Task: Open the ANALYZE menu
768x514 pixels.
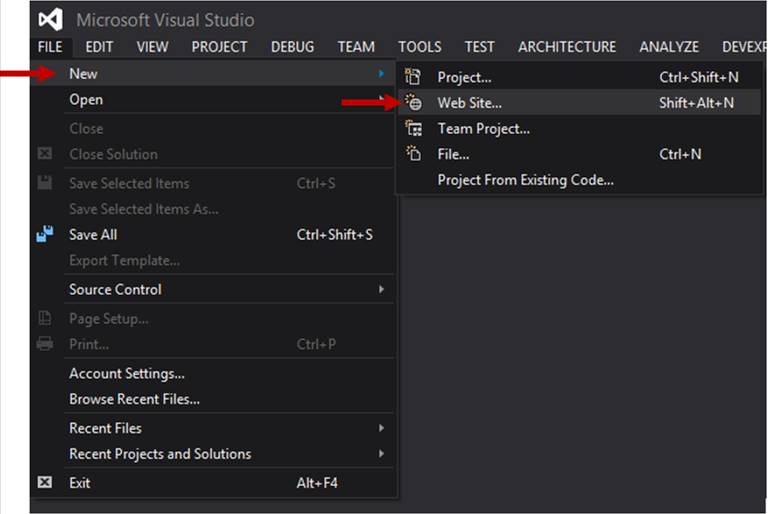Action: click(669, 47)
